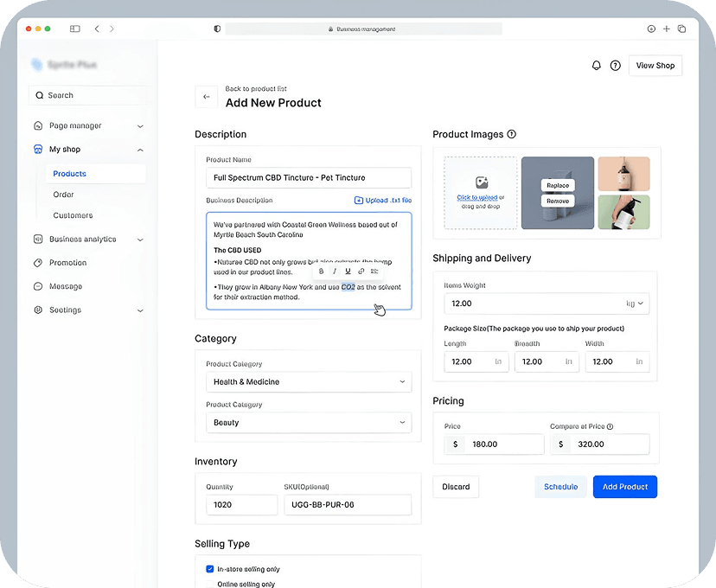Collapse the My shop chevron
The width and height of the screenshot is (716, 588).
(140, 150)
